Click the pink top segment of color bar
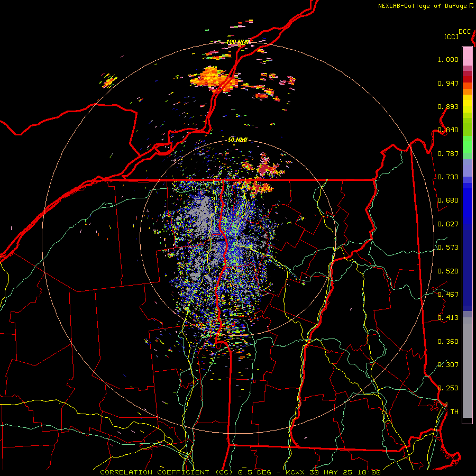Image resolution: width=476 pixels, height=476 pixels. (467, 56)
